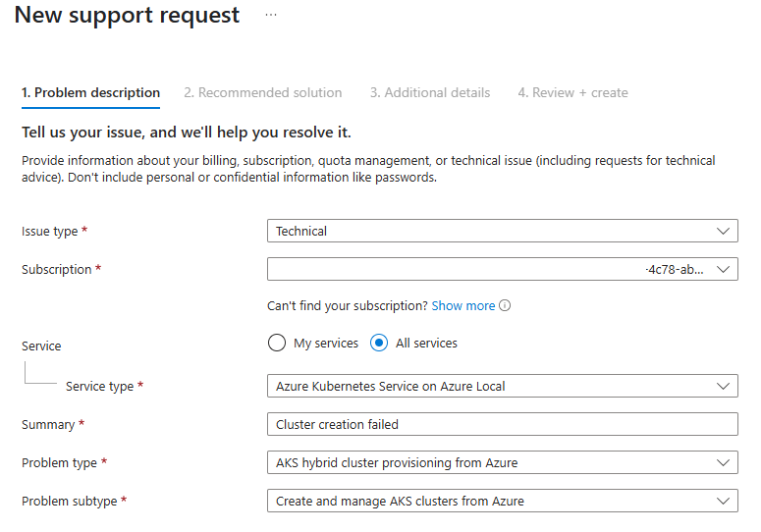The height and width of the screenshot is (532, 761).
Task: Switch to Recommended solution tab
Action: 262,92
